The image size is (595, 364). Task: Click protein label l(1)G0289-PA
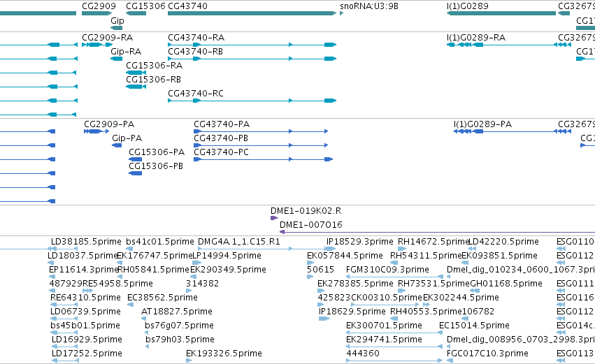click(x=482, y=124)
